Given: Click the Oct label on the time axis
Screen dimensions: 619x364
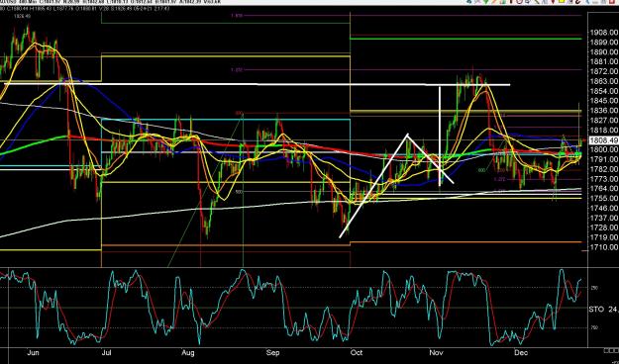Looking at the screenshot, I should tap(357, 352).
